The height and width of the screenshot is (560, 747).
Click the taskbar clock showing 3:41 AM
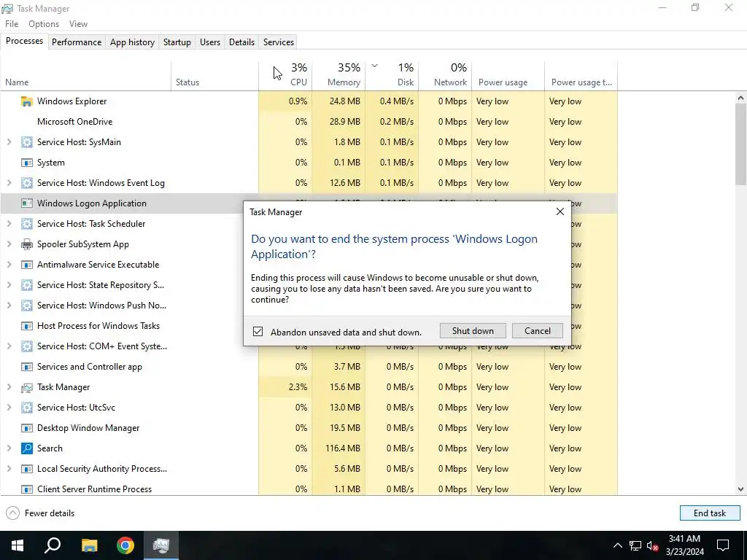[x=684, y=545]
